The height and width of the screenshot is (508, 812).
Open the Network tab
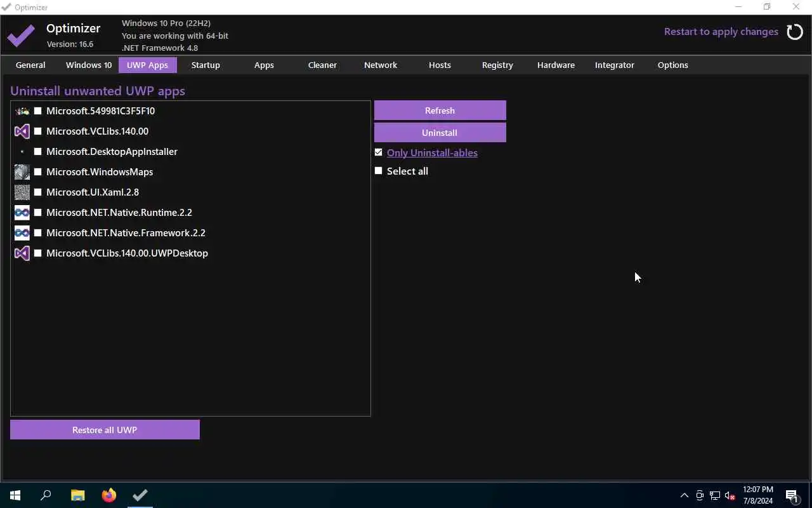point(381,65)
